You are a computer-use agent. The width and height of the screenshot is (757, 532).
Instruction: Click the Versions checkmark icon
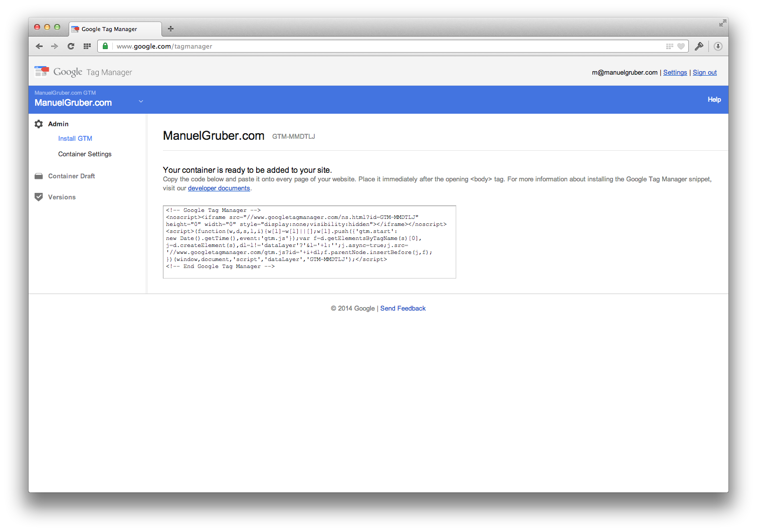coord(39,197)
